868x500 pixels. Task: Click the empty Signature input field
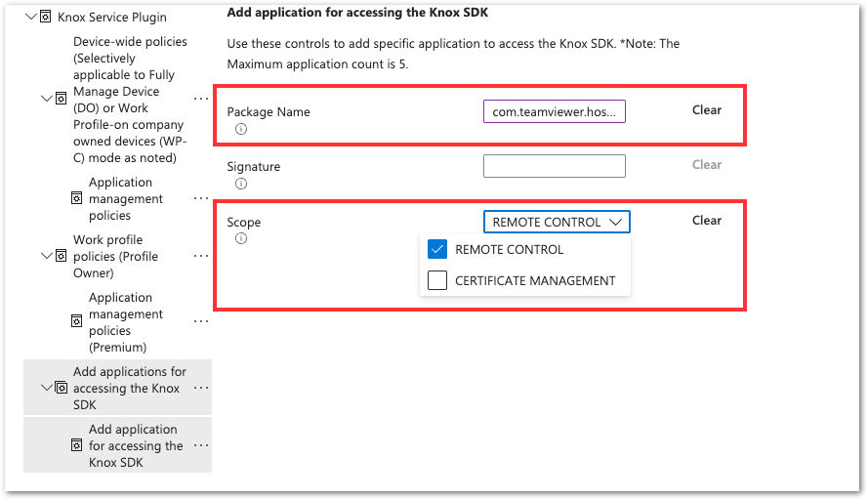(555, 166)
